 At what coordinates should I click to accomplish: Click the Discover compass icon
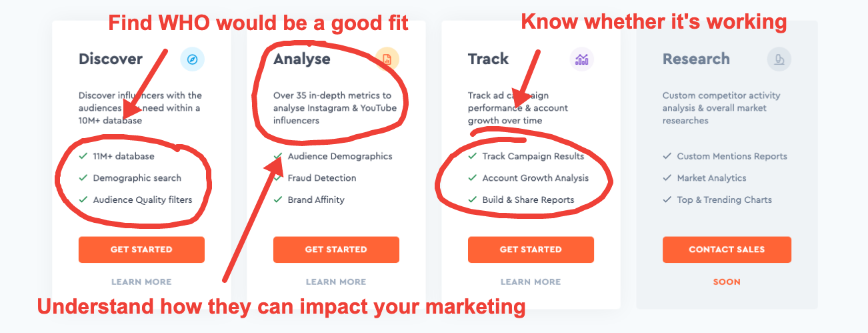(192, 59)
